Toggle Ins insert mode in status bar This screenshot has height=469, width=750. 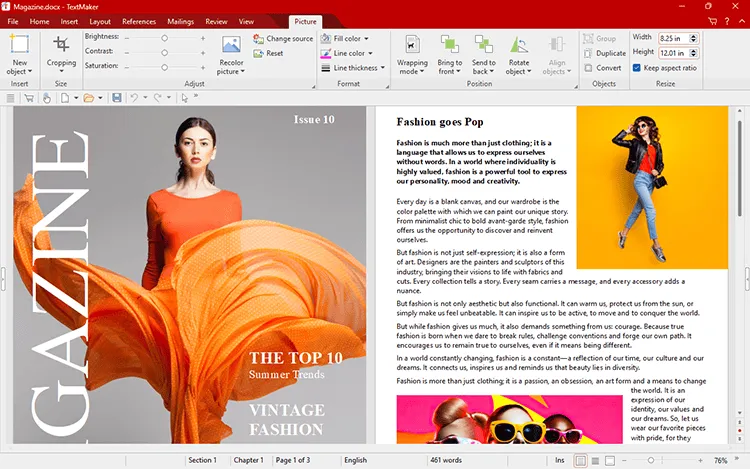point(559,460)
